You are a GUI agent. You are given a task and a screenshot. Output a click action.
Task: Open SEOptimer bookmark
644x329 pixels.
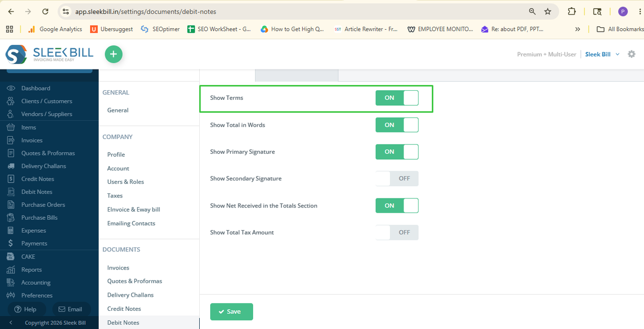click(160, 29)
